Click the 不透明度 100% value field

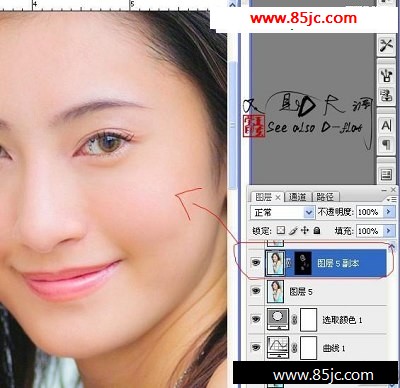point(369,212)
